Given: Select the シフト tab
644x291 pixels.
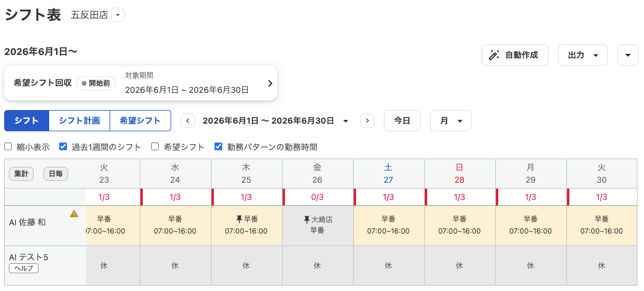Looking at the screenshot, I should tap(27, 121).
